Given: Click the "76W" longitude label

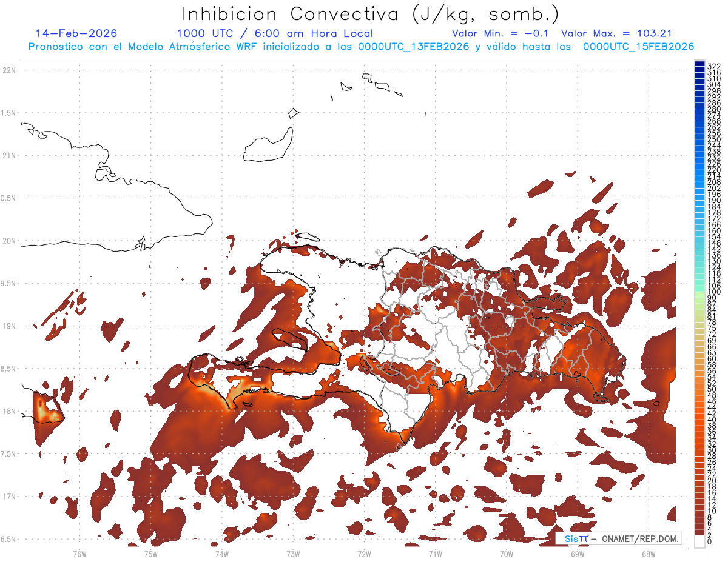Looking at the screenshot, I should [79, 554].
